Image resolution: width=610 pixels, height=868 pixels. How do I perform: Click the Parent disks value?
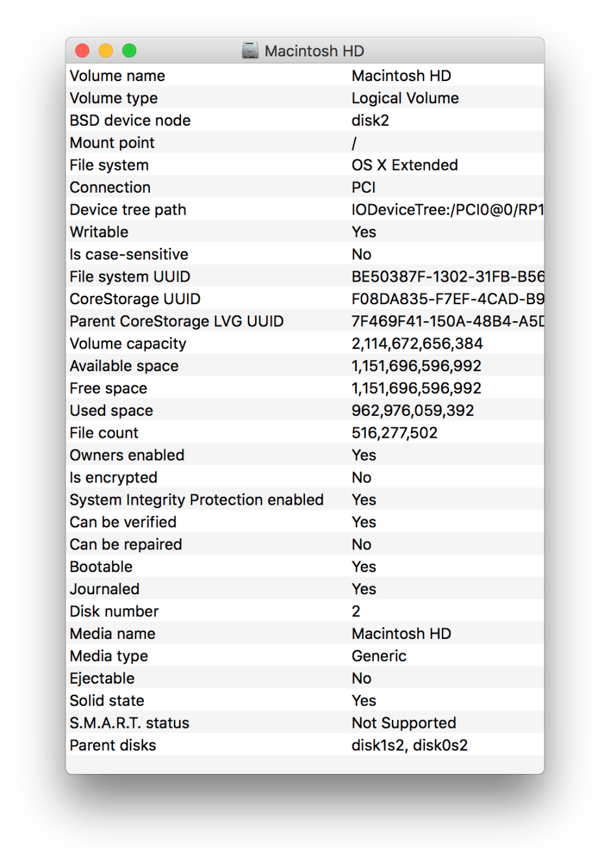[x=409, y=745]
